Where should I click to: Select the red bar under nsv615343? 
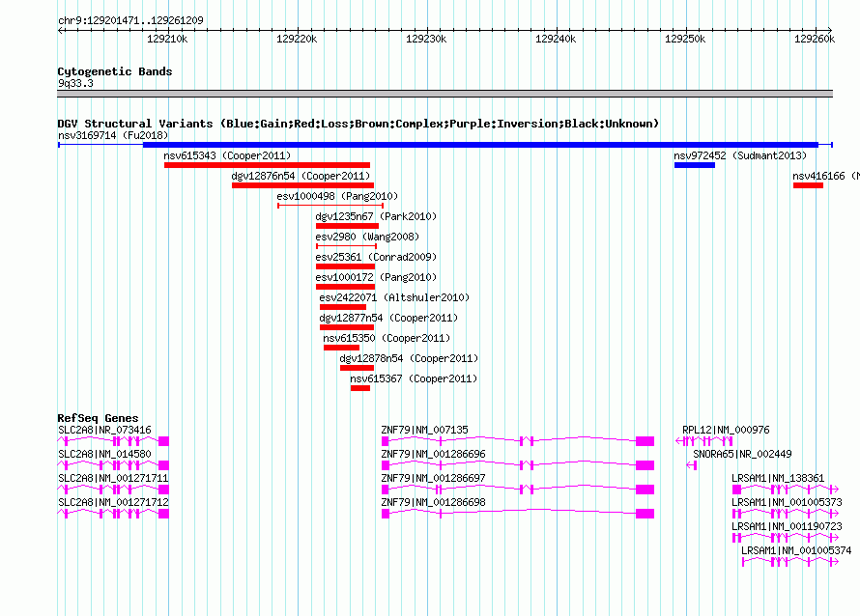click(x=267, y=165)
